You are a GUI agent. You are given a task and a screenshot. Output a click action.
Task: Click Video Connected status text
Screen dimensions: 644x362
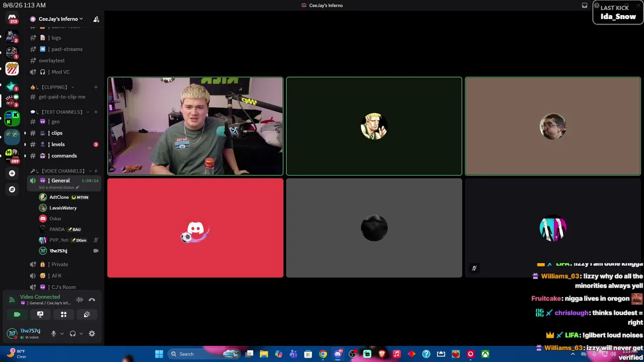(x=40, y=297)
